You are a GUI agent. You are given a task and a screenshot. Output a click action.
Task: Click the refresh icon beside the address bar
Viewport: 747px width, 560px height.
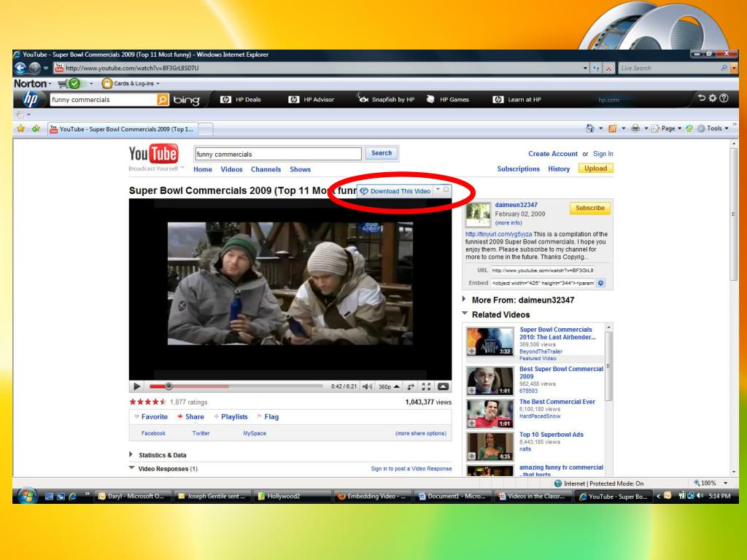(x=596, y=68)
